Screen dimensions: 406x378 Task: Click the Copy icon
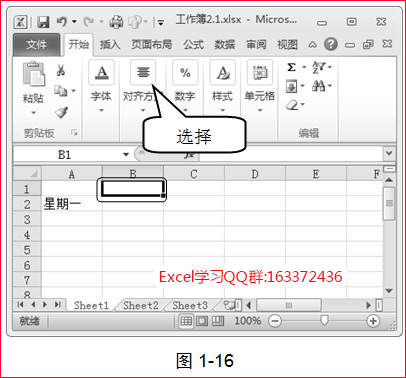point(61,91)
